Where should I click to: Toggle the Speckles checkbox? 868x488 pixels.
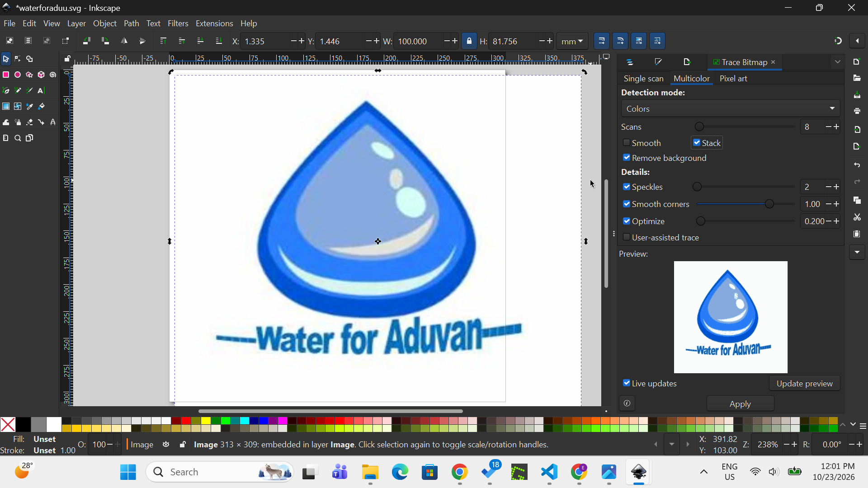point(627,187)
